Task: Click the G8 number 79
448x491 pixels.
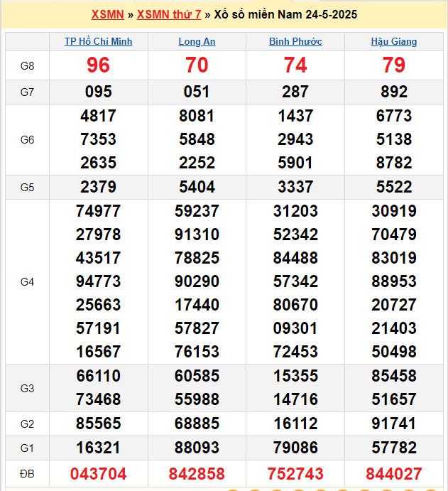Action: point(394,65)
